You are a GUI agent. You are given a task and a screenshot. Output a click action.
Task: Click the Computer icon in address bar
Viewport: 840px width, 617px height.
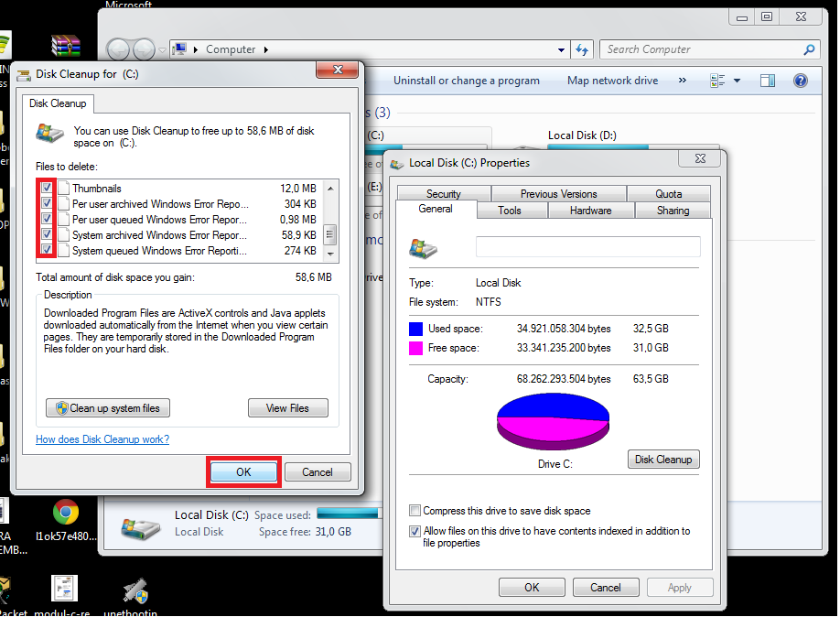[180, 49]
